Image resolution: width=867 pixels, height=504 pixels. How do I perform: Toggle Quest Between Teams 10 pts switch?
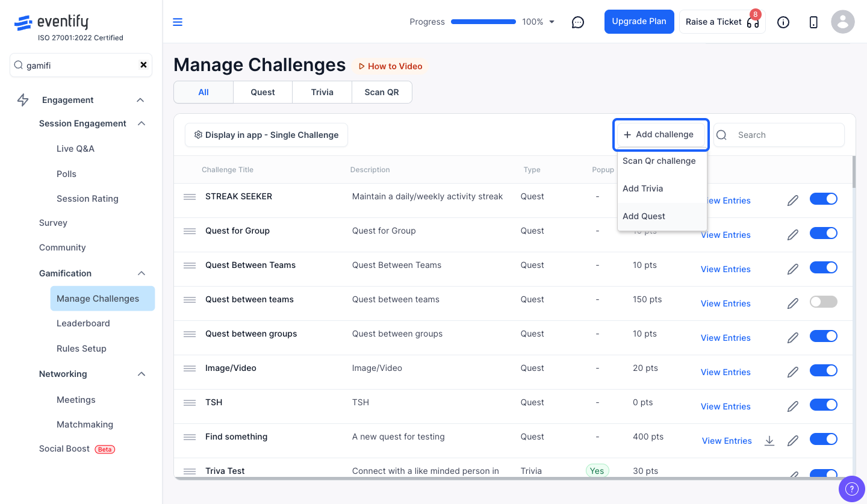[x=824, y=267]
